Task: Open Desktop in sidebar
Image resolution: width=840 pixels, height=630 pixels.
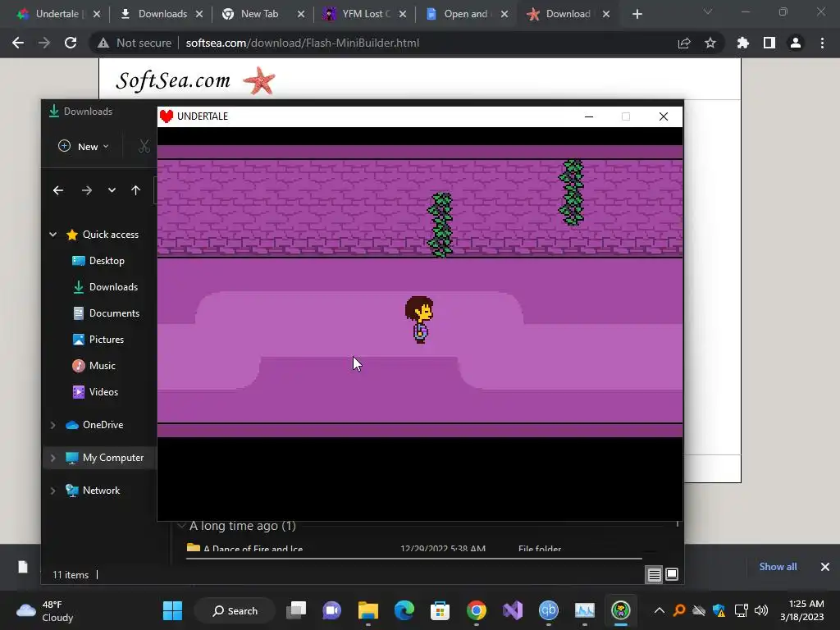Action: click(x=107, y=260)
